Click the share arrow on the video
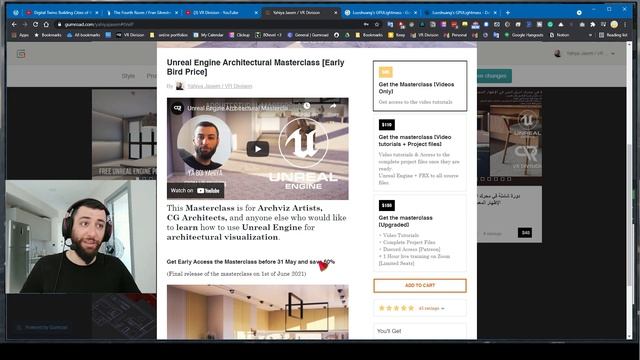640x360 pixels. pyautogui.click(x=333, y=106)
